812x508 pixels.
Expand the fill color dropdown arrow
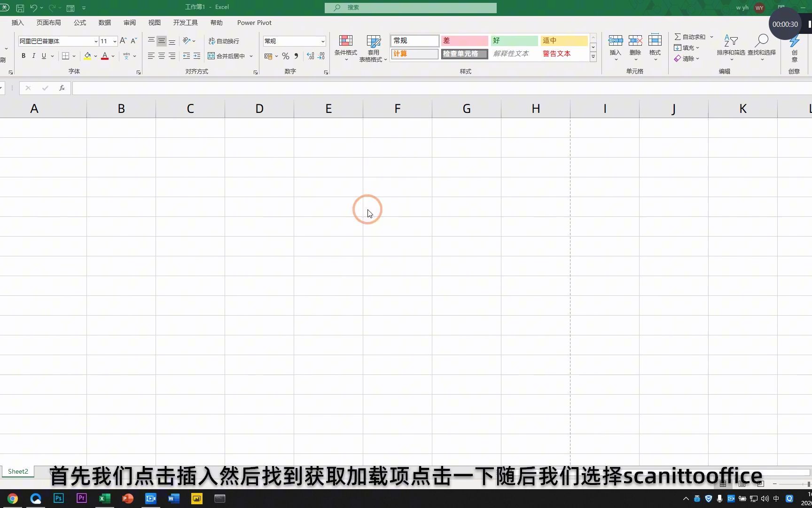[95, 56]
